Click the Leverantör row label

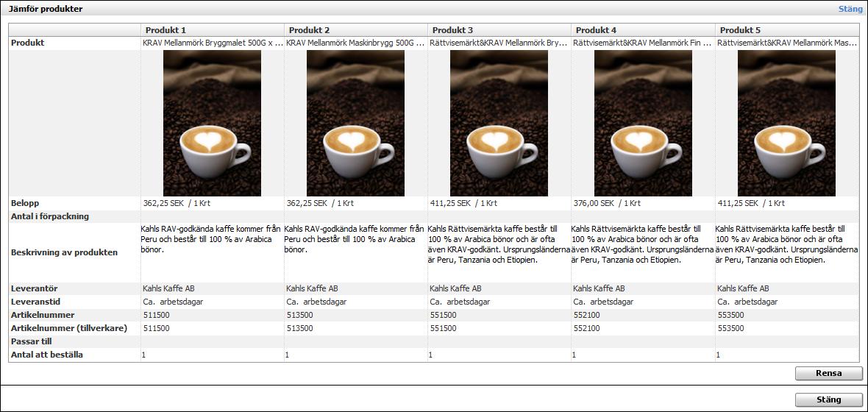(35, 288)
